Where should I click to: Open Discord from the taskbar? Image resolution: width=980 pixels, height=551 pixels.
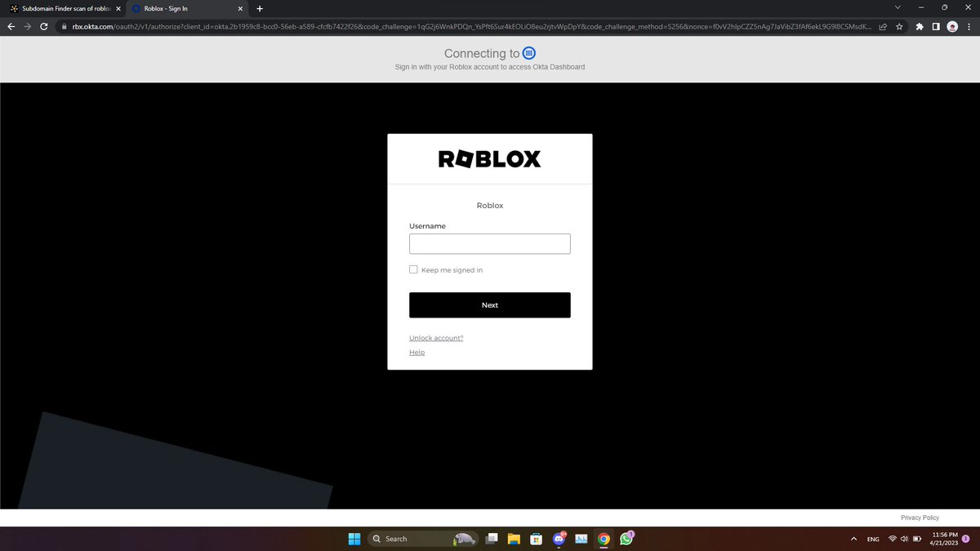pyautogui.click(x=559, y=539)
